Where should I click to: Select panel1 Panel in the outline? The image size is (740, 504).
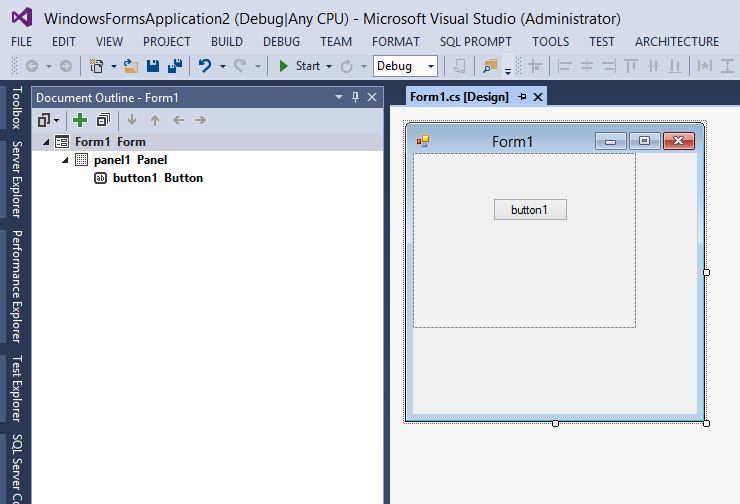coord(130,160)
